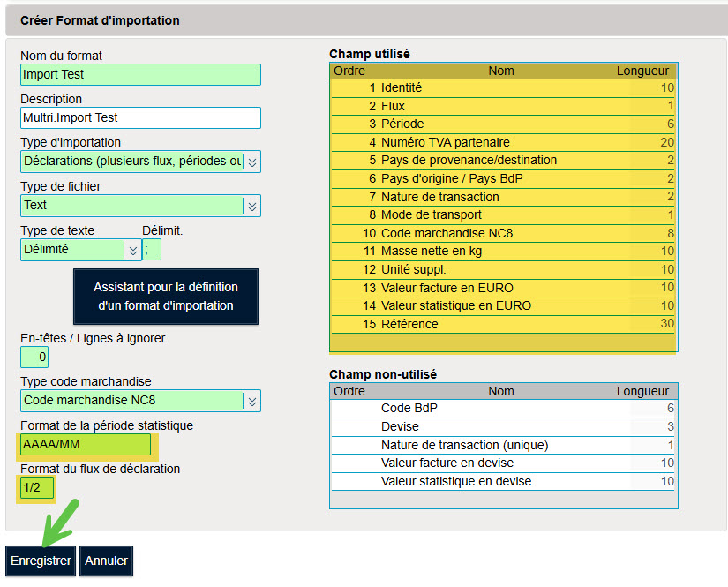Select the Nature de transaction (unique) row
Image resolution: width=728 pixels, height=587 pixels.
tap(503, 446)
